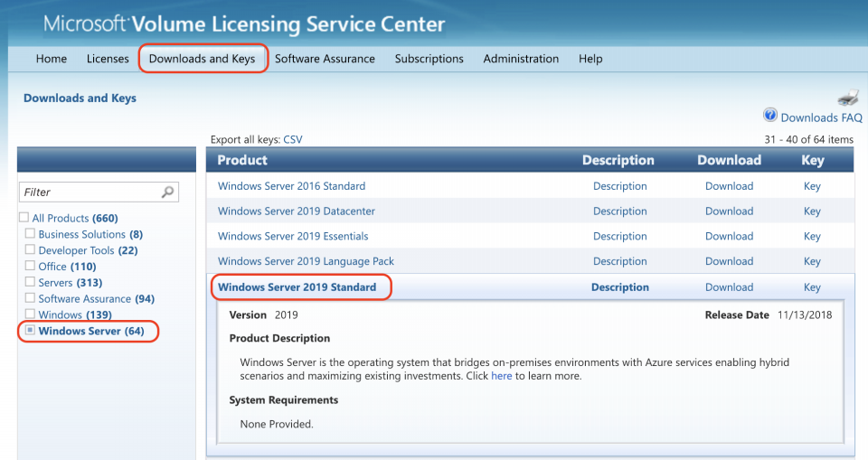Download the Windows Server 2019 Language Pack
Screen dimensions: 868x460
click(729, 262)
